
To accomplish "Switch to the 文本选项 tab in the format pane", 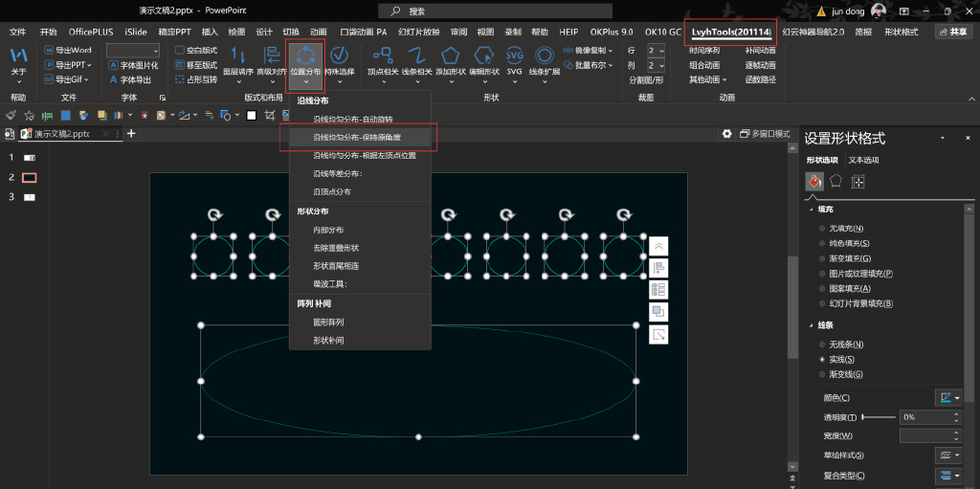I will 864,160.
